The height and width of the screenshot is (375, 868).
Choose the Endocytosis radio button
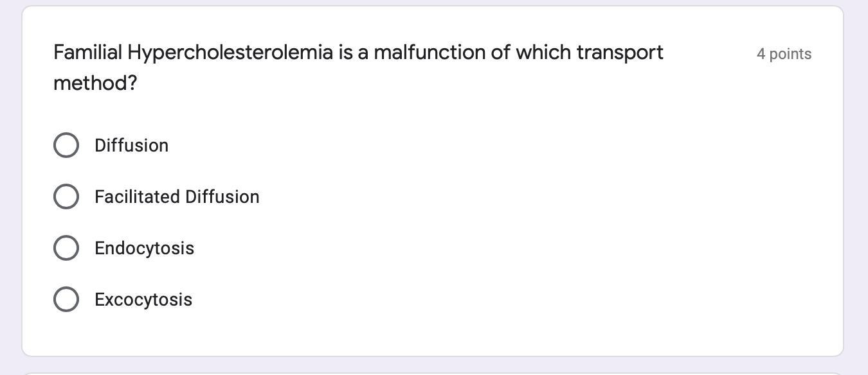(66, 248)
